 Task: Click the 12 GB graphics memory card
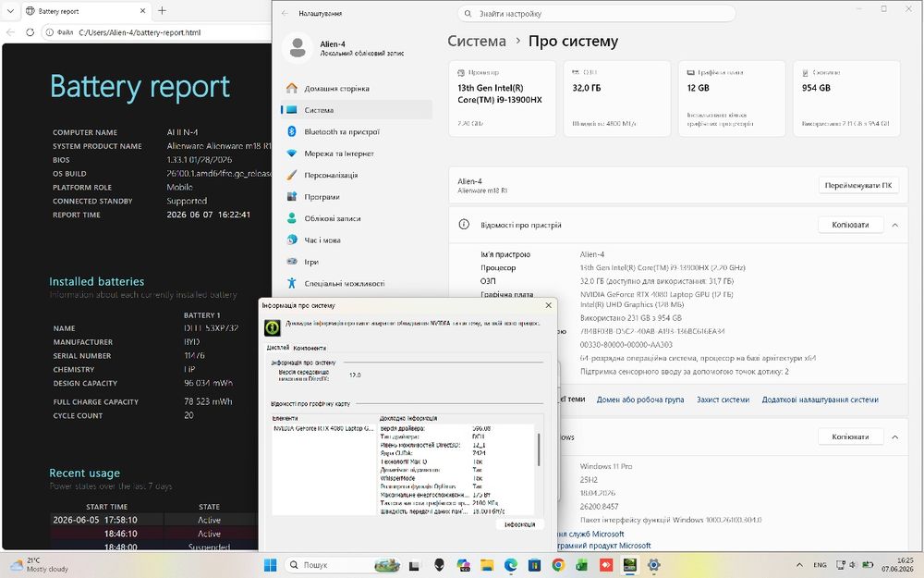coord(732,99)
